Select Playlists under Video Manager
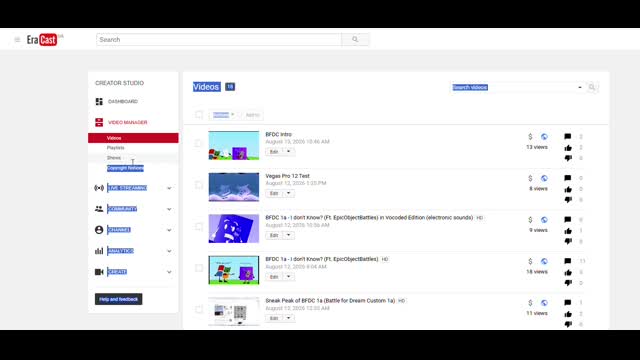640x360 pixels. coord(116,148)
